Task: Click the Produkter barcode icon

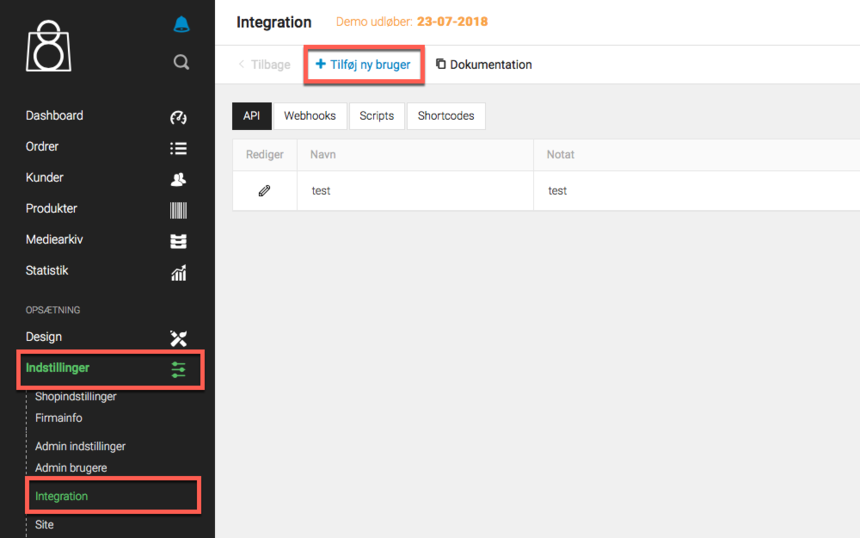Action: (x=178, y=210)
